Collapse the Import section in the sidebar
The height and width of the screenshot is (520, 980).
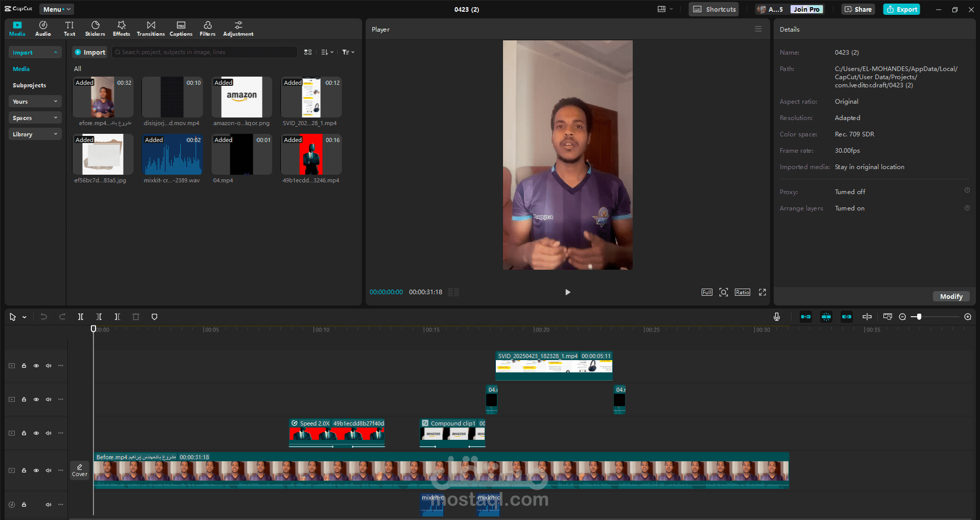[x=35, y=53]
